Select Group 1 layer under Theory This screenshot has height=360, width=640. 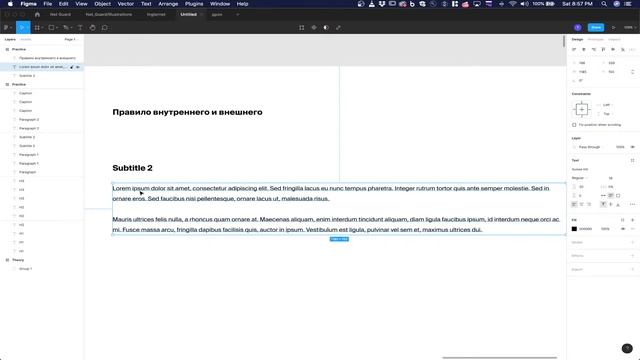pyautogui.click(x=25, y=269)
